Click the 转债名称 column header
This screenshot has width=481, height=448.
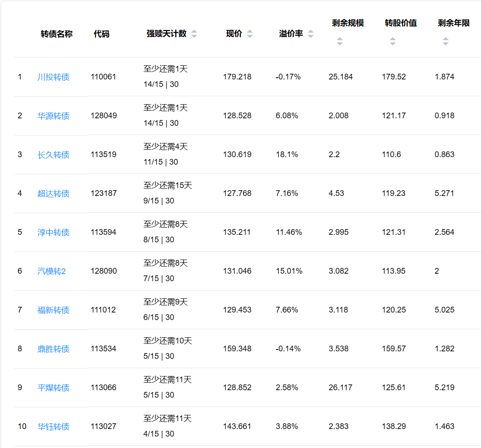pos(56,34)
